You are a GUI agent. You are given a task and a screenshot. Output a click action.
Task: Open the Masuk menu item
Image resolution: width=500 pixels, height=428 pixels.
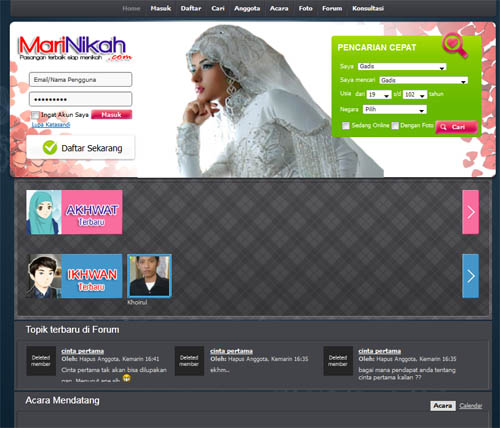161,8
